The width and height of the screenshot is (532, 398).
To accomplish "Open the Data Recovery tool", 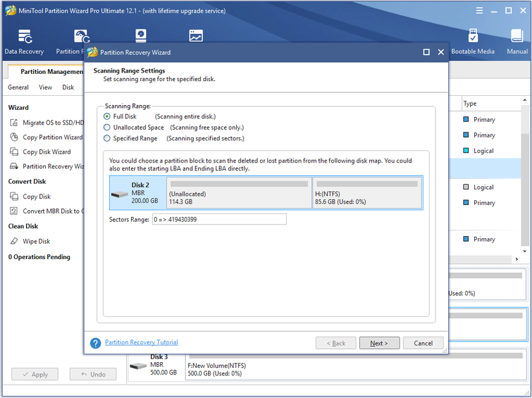I will pyautogui.click(x=24, y=42).
